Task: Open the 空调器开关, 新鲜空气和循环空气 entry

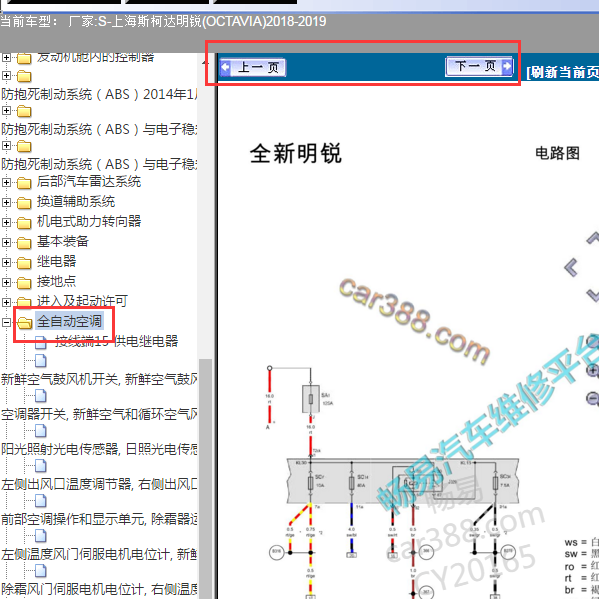Action: tap(99, 414)
